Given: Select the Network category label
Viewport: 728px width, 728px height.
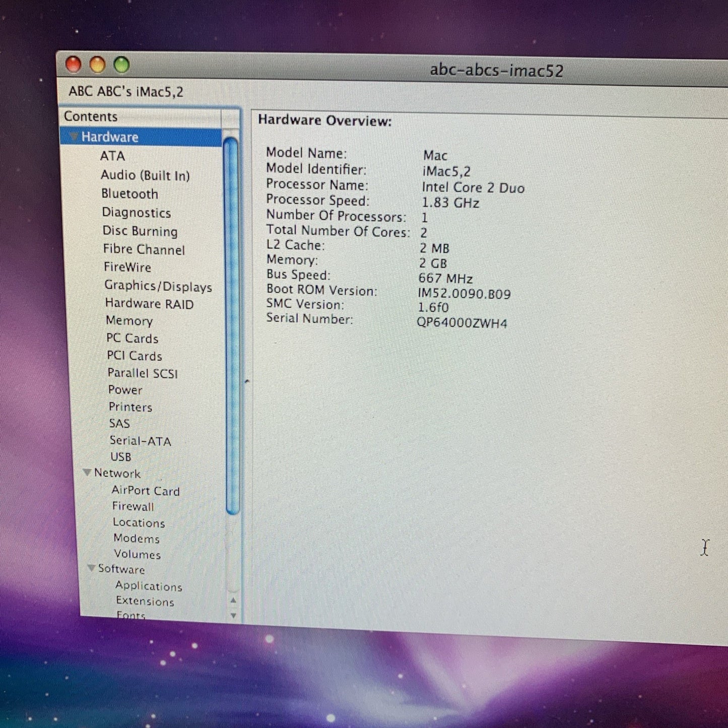Looking at the screenshot, I should (x=117, y=473).
